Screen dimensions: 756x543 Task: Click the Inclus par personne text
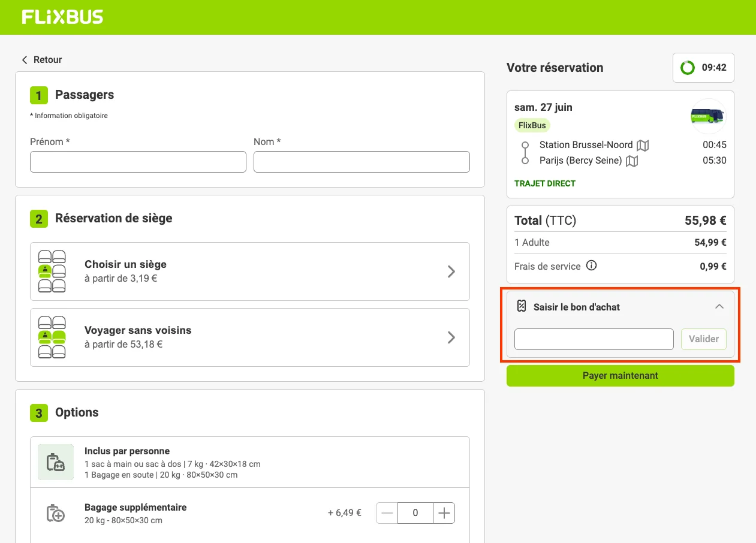[127, 451]
